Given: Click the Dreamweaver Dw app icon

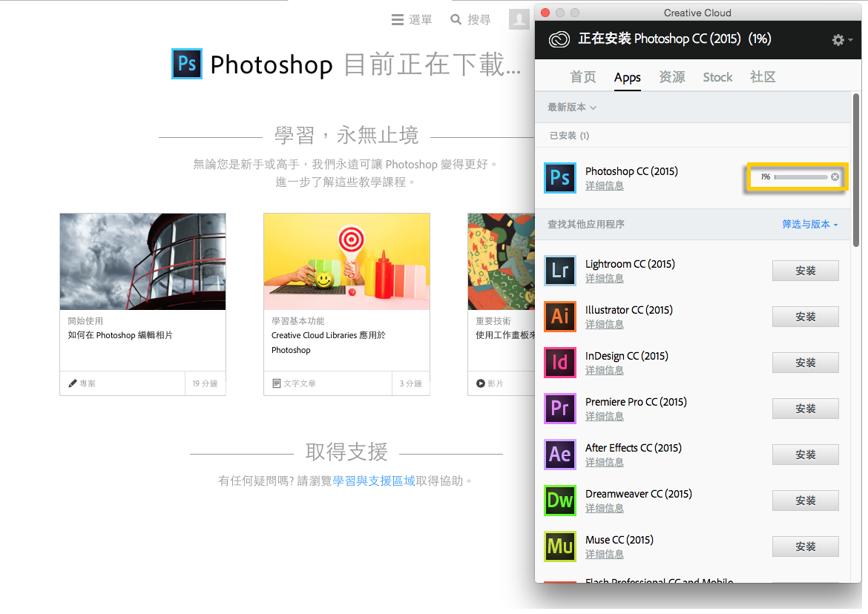Looking at the screenshot, I should point(559,500).
